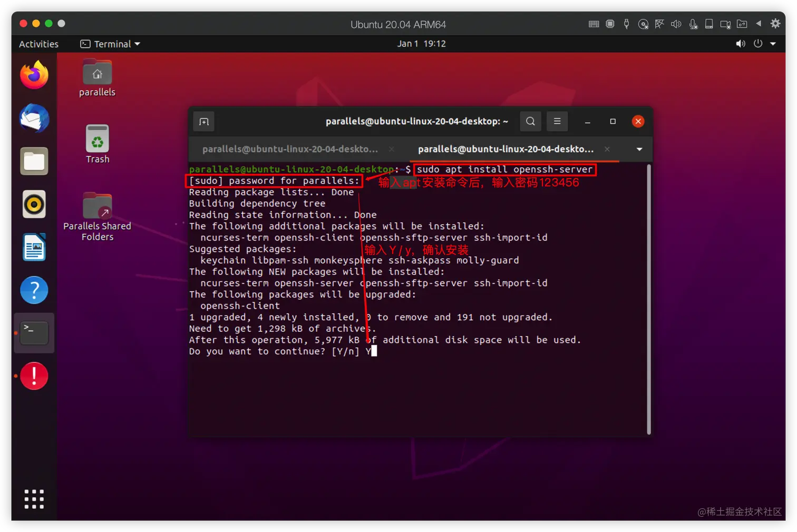Click the Ubuntu top bar volume icon
The image size is (797, 532).
coord(741,44)
